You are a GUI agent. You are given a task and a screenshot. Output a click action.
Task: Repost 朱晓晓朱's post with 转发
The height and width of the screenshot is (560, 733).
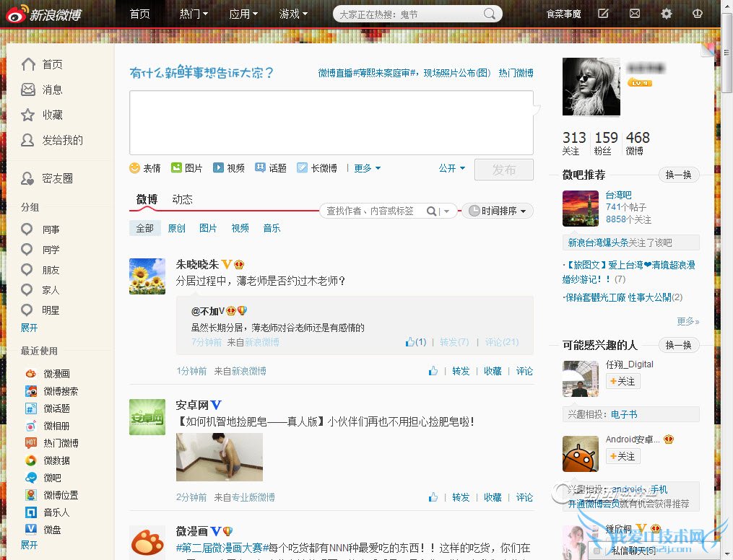461,371
